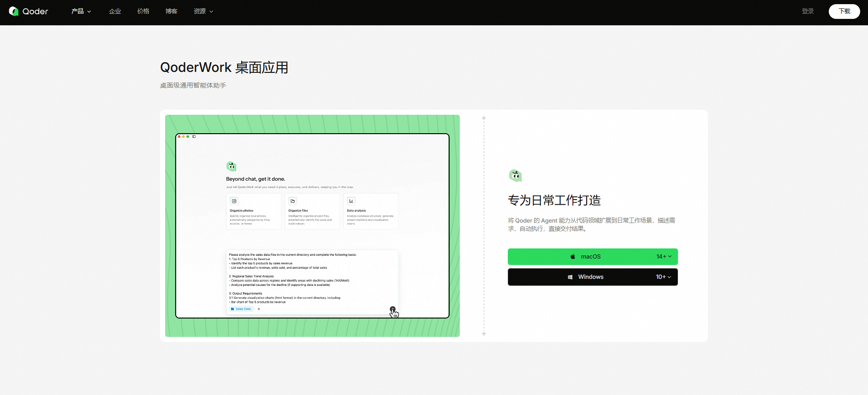This screenshot has height=395, width=868.
Task: Click the Qoder logo in header
Action: tap(28, 12)
